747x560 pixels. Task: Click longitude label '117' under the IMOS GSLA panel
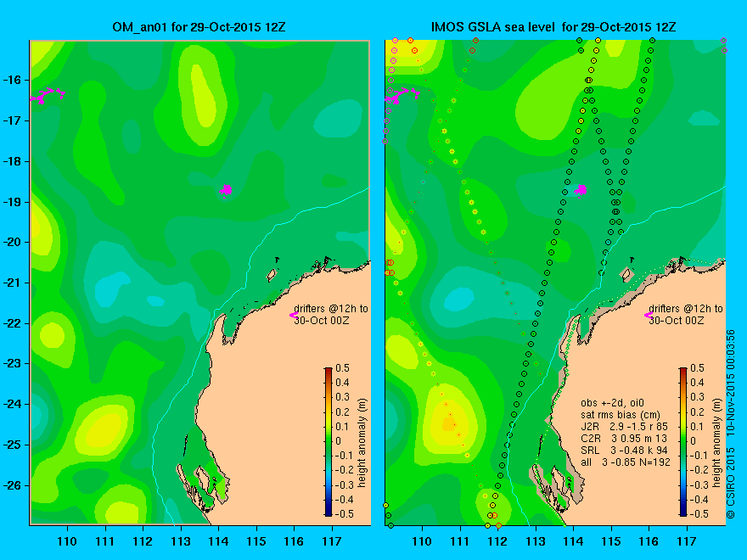click(x=687, y=541)
